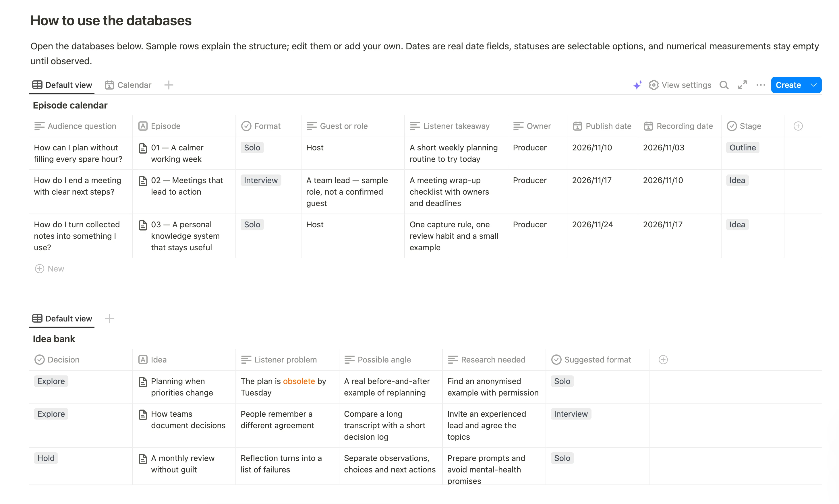Click the Interview tag in Episode calendar
The width and height of the screenshot is (839, 504).
pyautogui.click(x=260, y=180)
